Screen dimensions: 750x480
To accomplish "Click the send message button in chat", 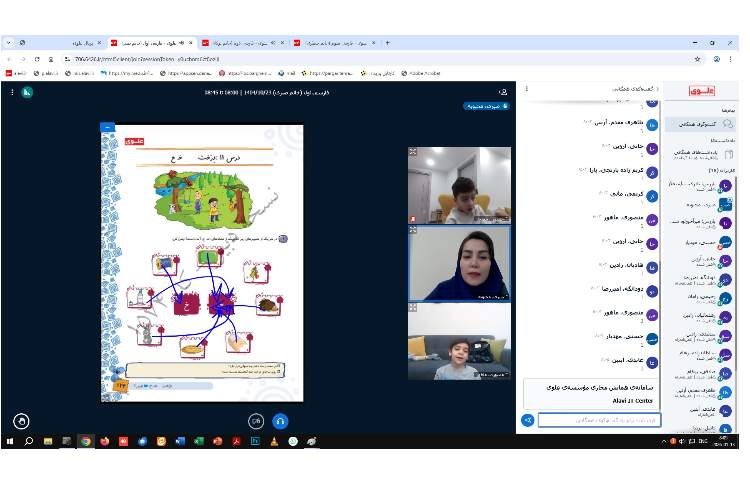I will coord(527,420).
